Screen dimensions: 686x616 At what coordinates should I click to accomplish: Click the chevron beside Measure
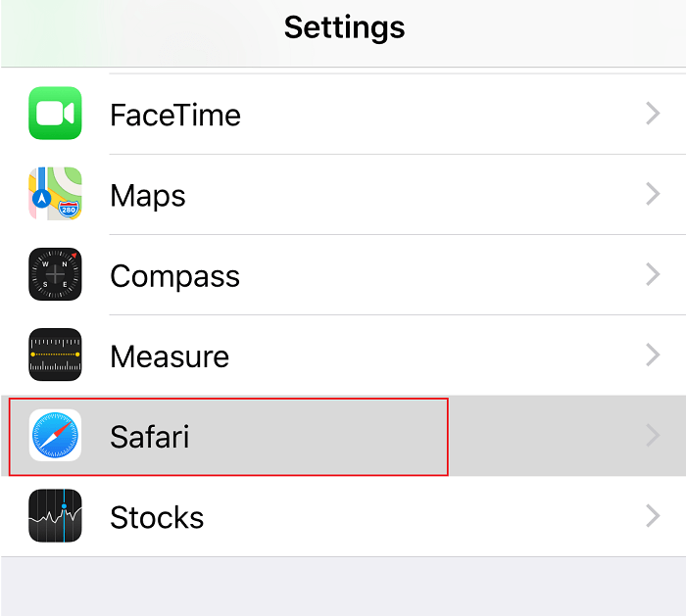point(653,355)
